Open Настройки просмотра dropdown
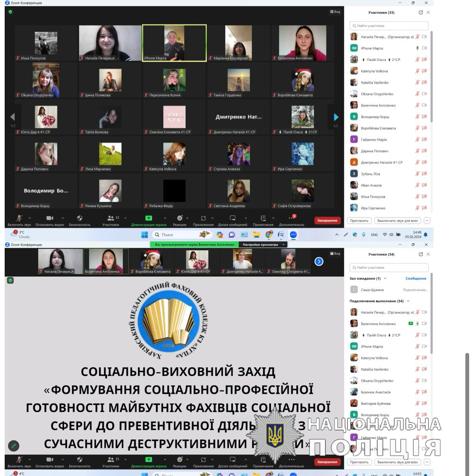The image size is (473, 476). pos(263,244)
